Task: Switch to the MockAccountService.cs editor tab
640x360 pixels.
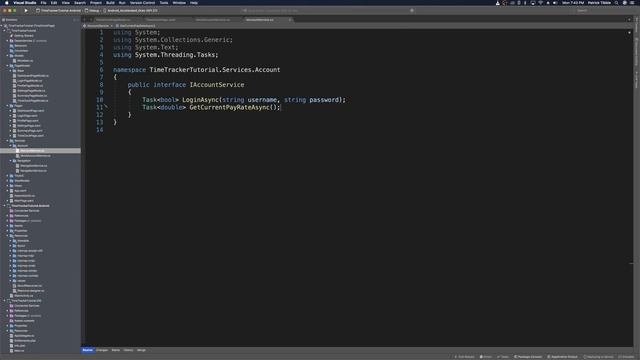Action: [x=212, y=20]
